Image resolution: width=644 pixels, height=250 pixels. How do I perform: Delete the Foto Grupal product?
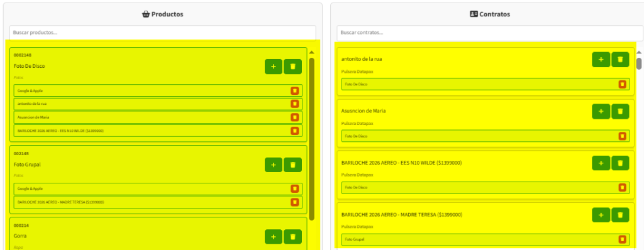(x=293, y=165)
